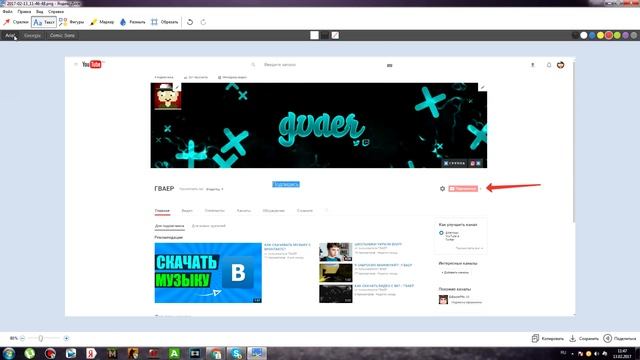The height and width of the screenshot is (360, 640).
Task: Redo the last undone action
Action: coord(203,22)
